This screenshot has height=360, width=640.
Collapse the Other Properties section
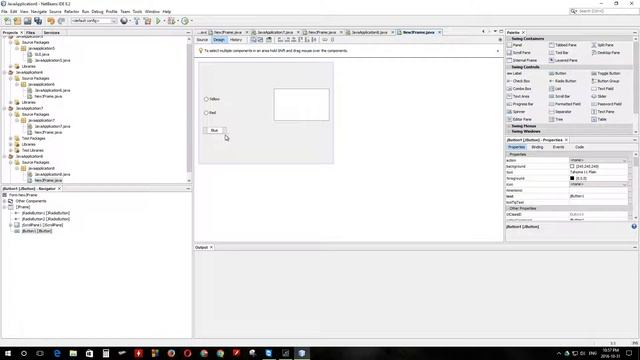(x=509, y=209)
